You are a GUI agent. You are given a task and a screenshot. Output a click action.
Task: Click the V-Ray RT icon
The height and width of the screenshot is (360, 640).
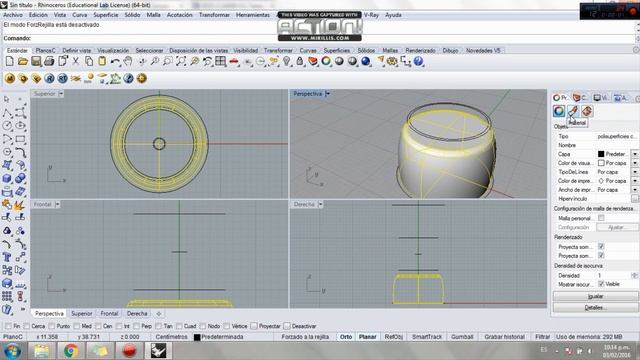tap(62, 78)
